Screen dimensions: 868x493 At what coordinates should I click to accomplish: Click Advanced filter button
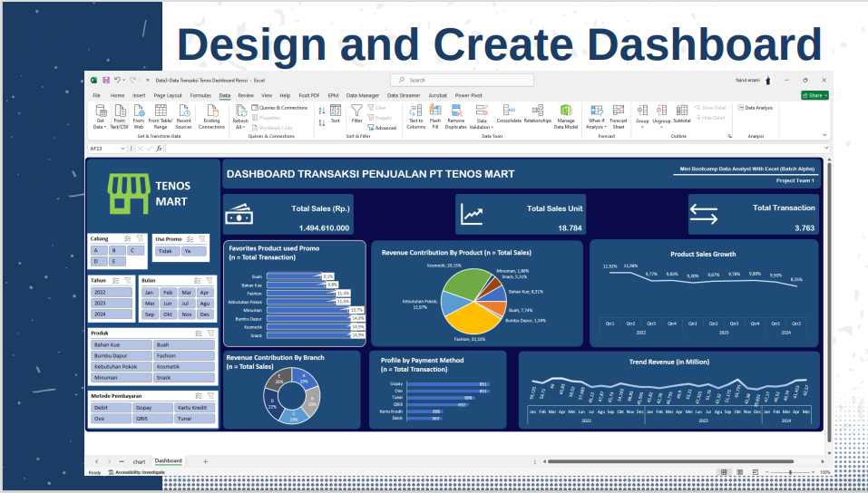(x=382, y=128)
